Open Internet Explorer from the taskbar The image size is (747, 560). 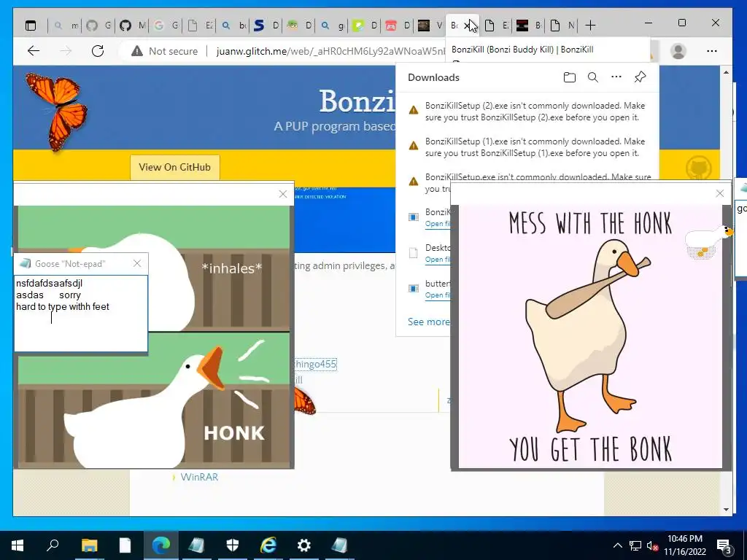click(268, 545)
